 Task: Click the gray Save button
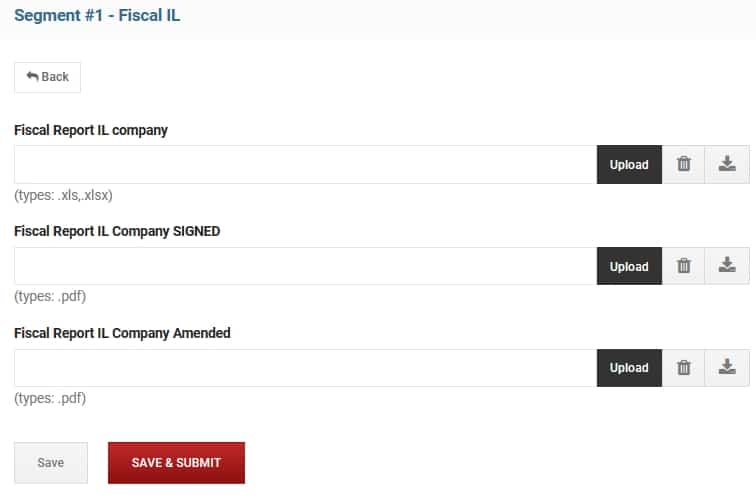[x=51, y=463]
